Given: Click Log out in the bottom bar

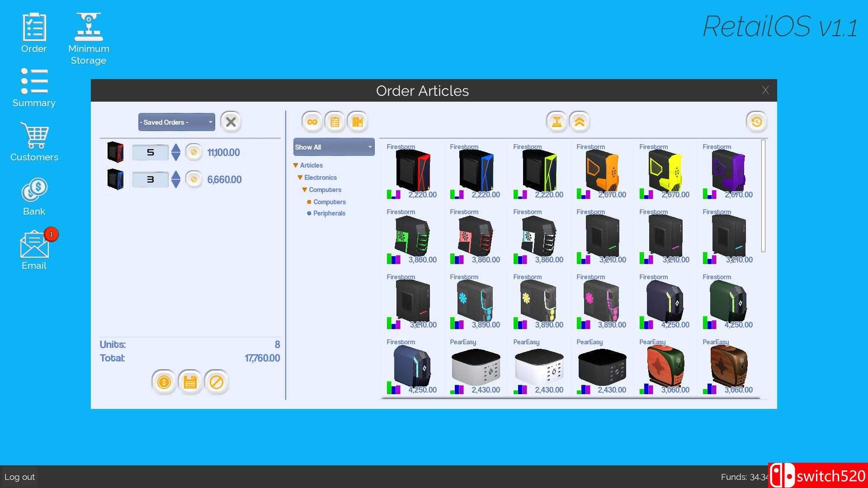Looking at the screenshot, I should [x=19, y=477].
